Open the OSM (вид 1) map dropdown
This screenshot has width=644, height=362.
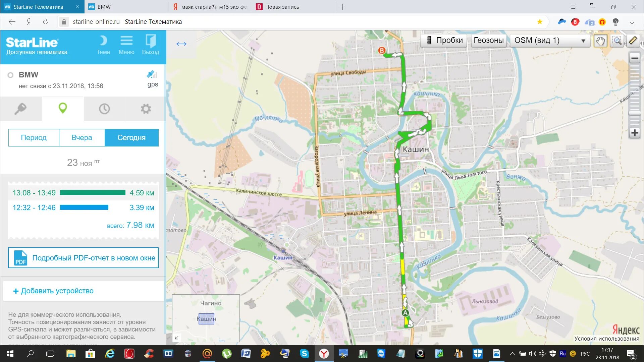[x=549, y=41]
